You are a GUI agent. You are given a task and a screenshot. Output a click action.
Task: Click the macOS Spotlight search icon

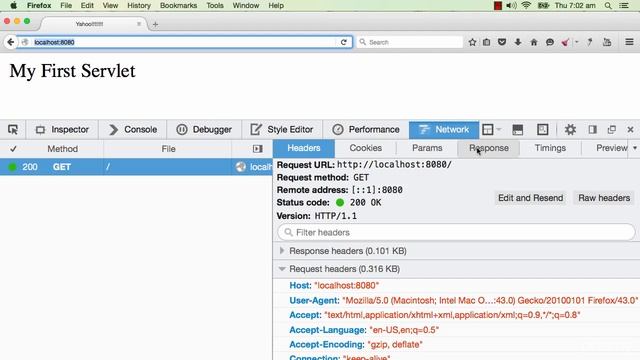tap(608, 5)
